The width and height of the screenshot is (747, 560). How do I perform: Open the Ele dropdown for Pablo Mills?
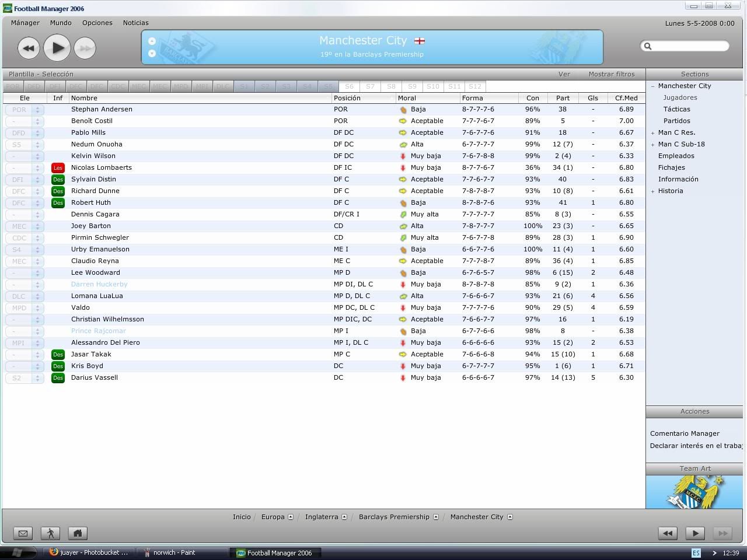37,133
